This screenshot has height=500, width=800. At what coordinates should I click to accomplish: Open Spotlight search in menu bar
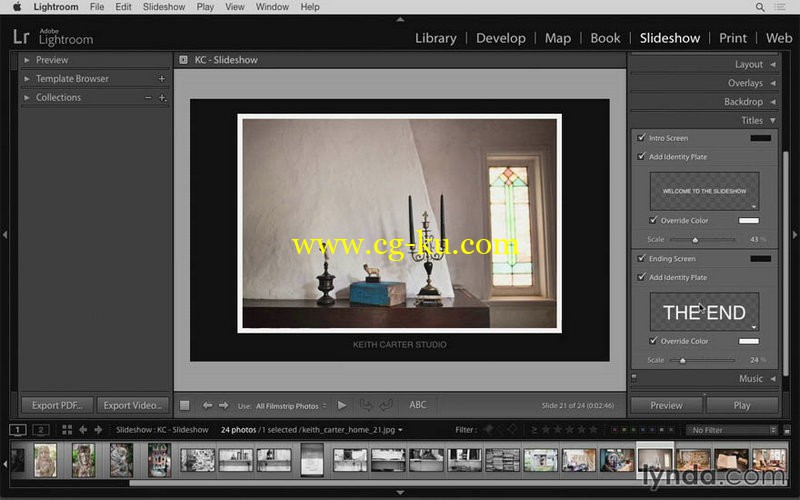click(x=760, y=7)
